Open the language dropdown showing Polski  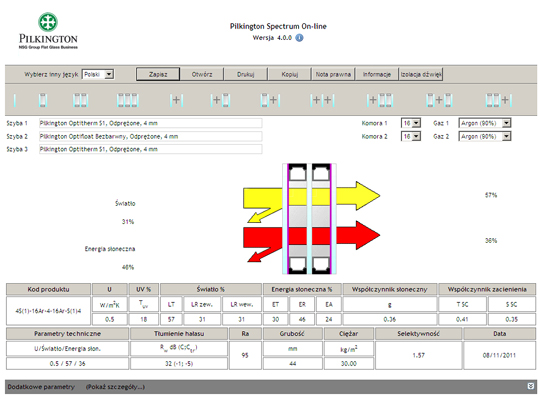(x=98, y=74)
